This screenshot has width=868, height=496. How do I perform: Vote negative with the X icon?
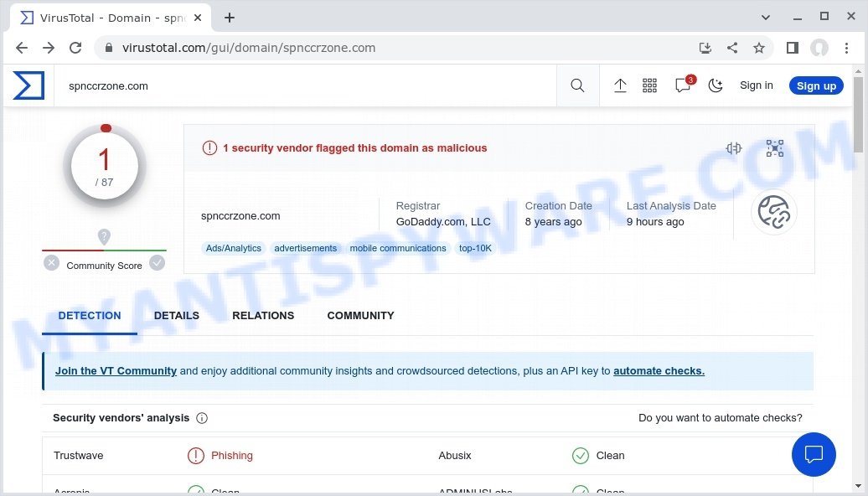51,262
